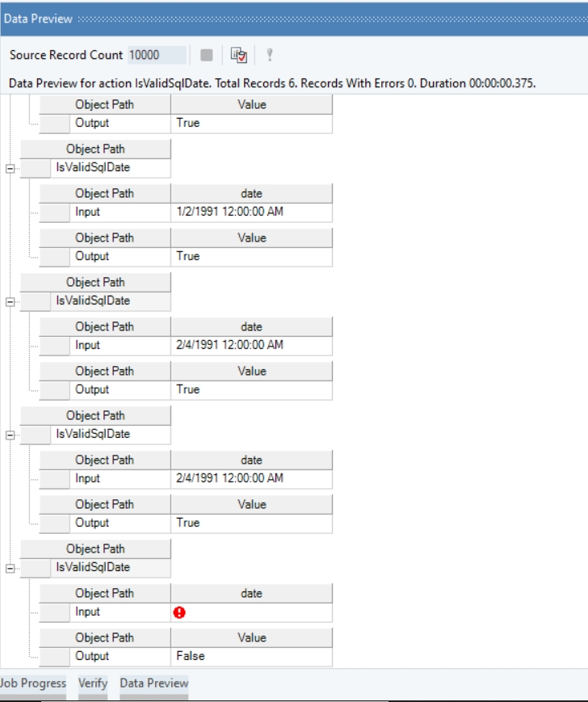
Task: Click the gray stop button in toolbar
Action: click(x=207, y=55)
